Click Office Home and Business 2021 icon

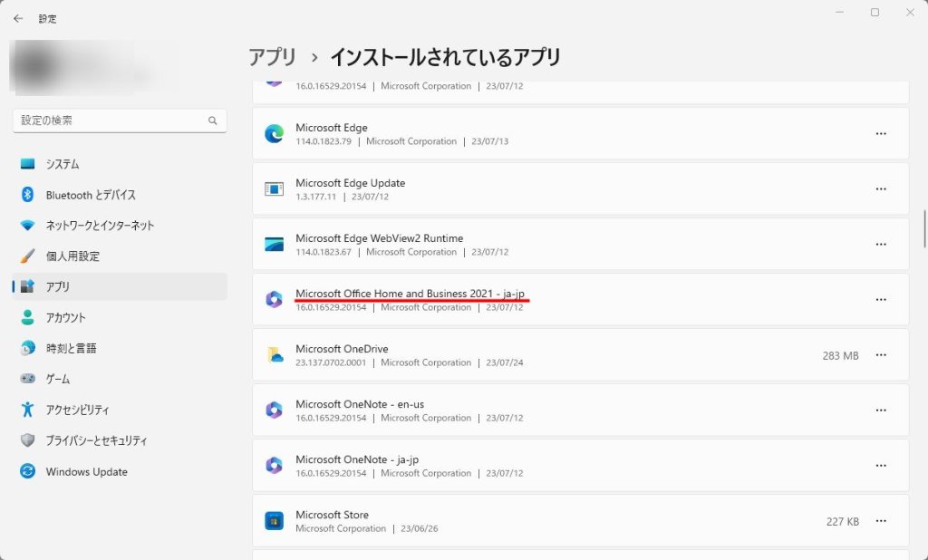274,300
